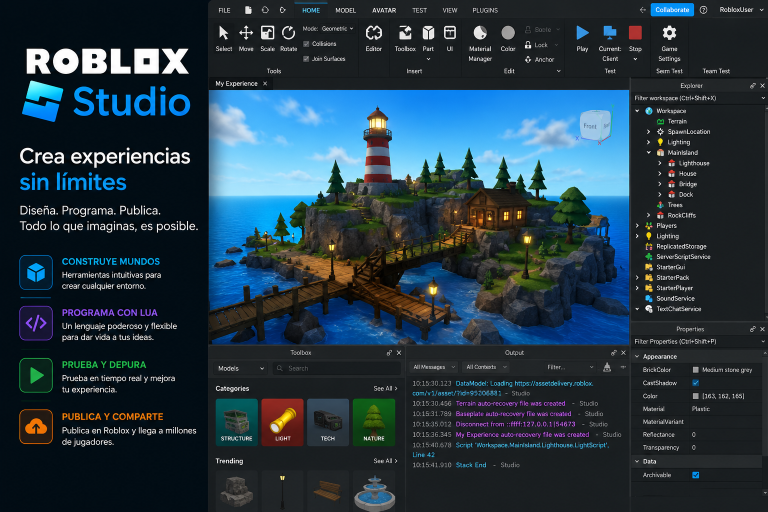Expand the Players node
This screenshot has height=512, width=768.
tap(637, 226)
